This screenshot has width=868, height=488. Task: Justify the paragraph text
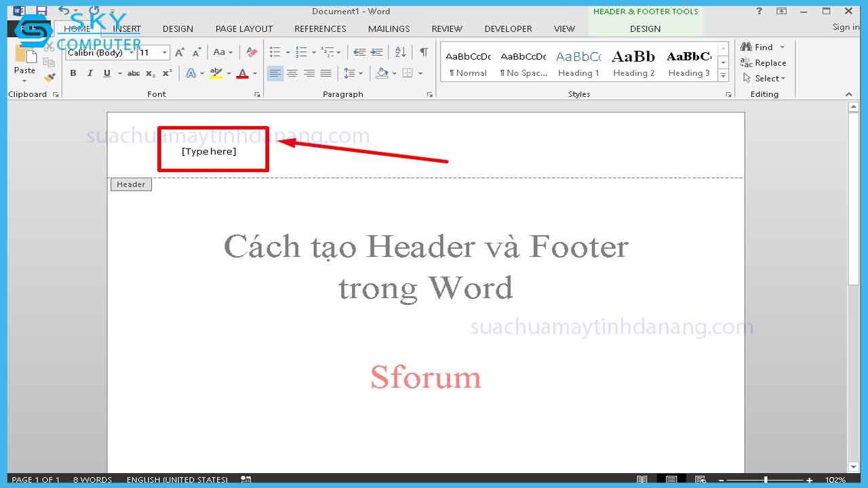[326, 73]
